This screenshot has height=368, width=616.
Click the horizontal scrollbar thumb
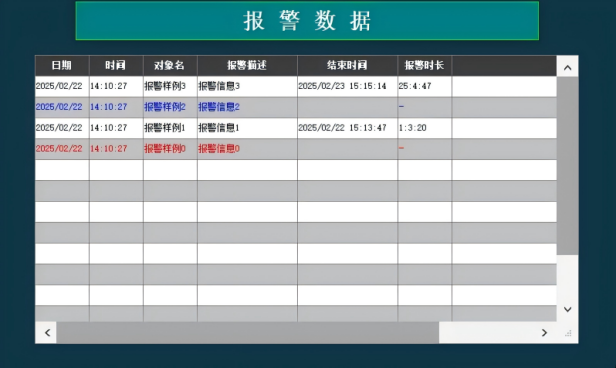coord(248,333)
